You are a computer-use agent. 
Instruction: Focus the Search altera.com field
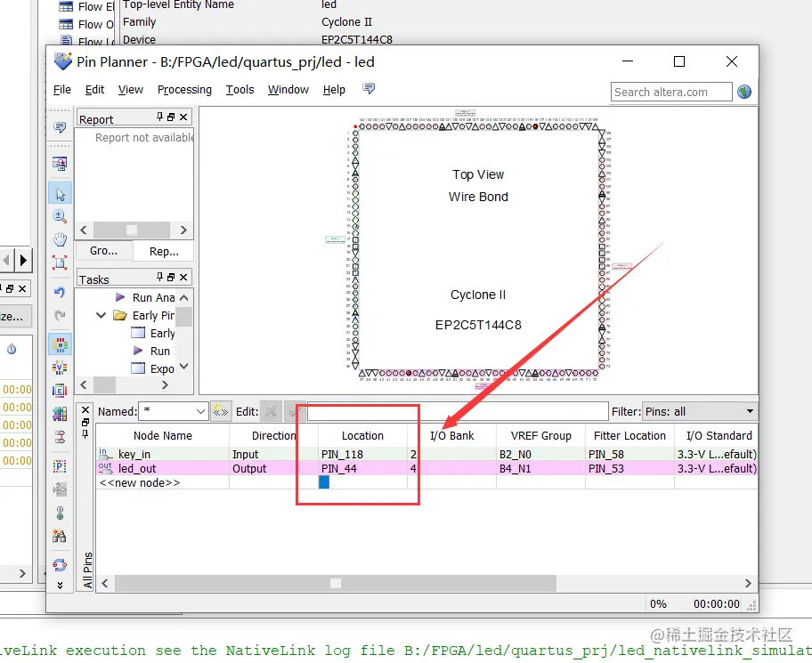pos(671,93)
